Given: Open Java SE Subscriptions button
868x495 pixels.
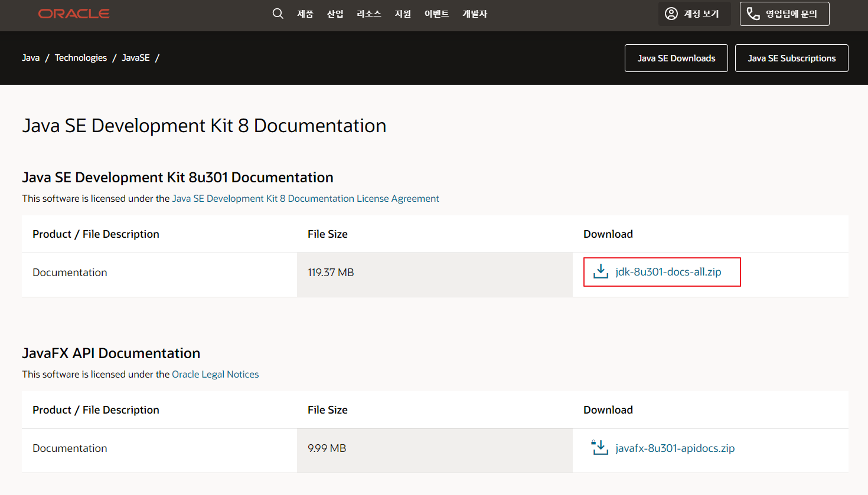Looking at the screenshot, I should click(x=792, y=58).
